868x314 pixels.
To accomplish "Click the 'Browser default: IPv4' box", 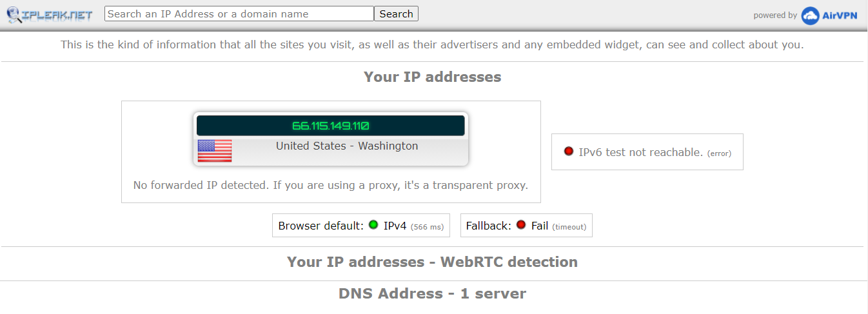I will pos(361,226).
